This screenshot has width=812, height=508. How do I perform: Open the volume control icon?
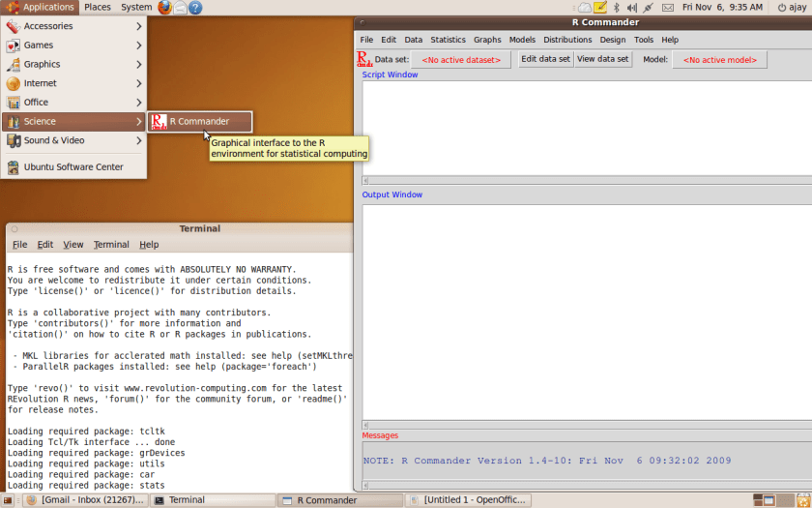(x=632, y=8)
